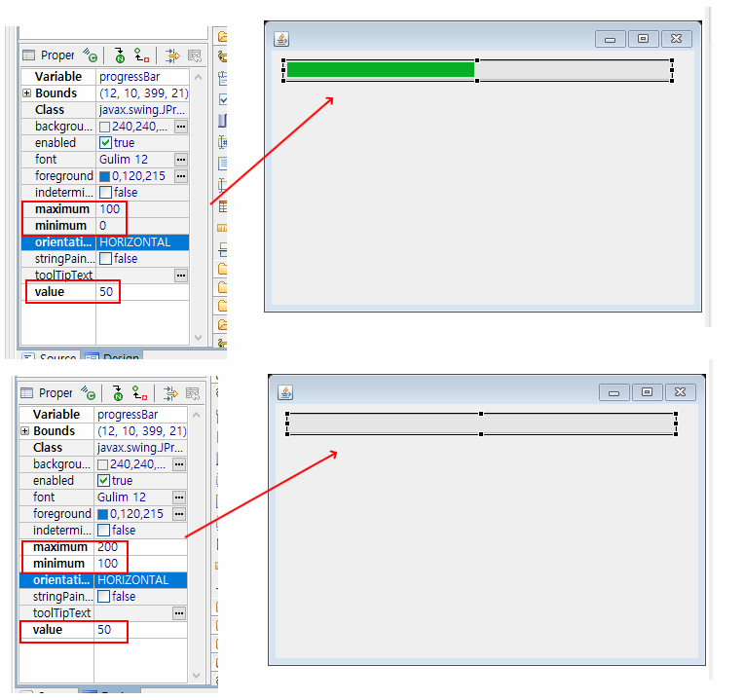Toggle the indeterminate checkbox in lower Properties panel

click(x=103, y=531)
